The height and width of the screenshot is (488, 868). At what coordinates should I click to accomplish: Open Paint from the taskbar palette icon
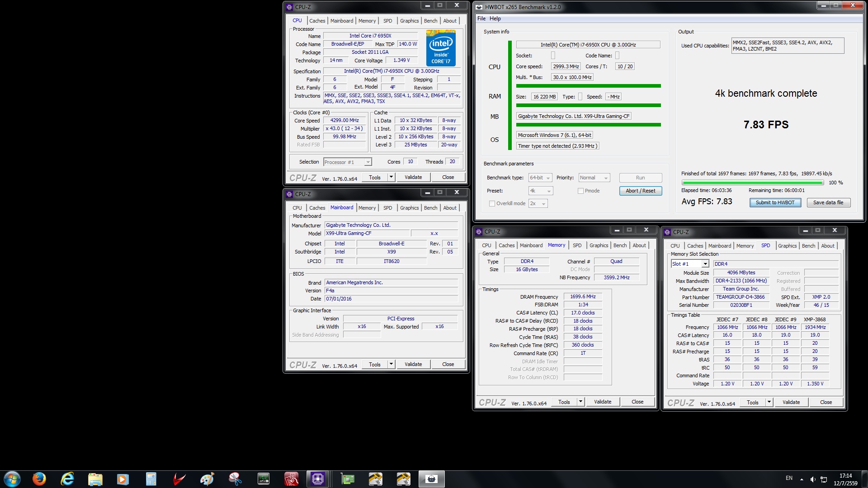click(x=207, y=479)
